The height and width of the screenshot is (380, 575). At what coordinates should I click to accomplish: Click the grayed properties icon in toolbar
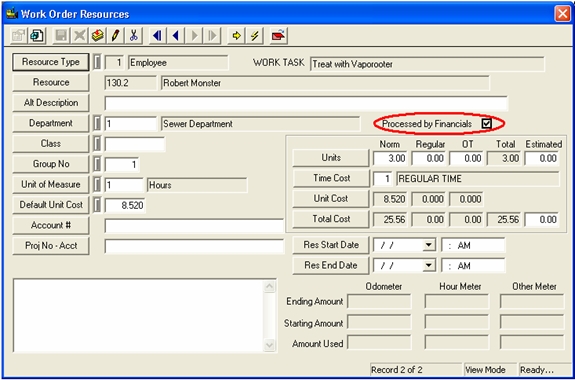click(x=18, y=36)
